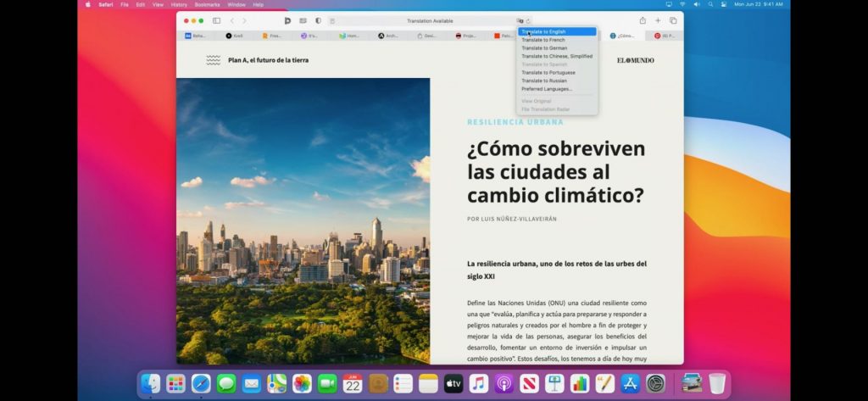Open Photos from the Dock
This screenshot has width=868, height=401.
303,383
